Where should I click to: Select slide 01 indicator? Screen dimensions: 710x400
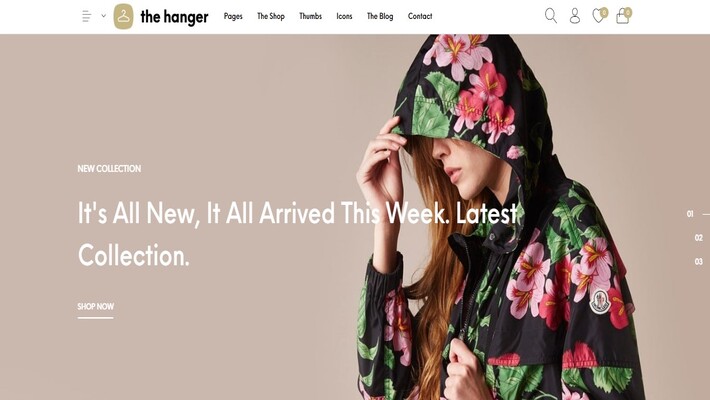(x=690, y=214)
